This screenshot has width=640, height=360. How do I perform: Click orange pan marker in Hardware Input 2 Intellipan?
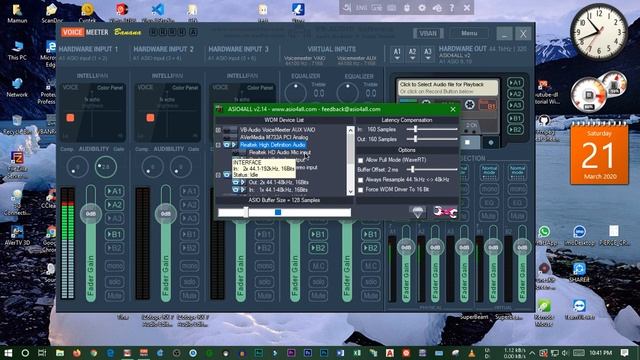pos(150,118)
